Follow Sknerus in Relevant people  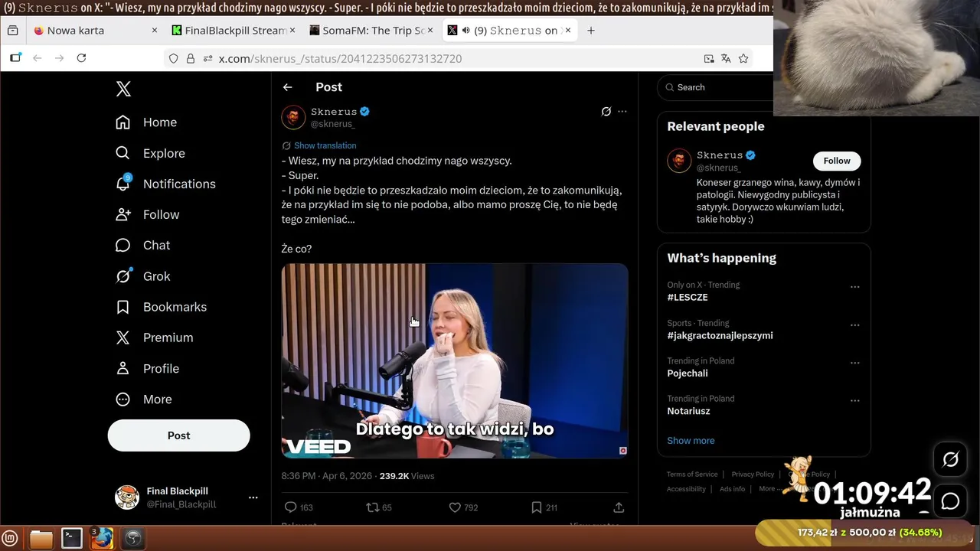tap(837, 161)
